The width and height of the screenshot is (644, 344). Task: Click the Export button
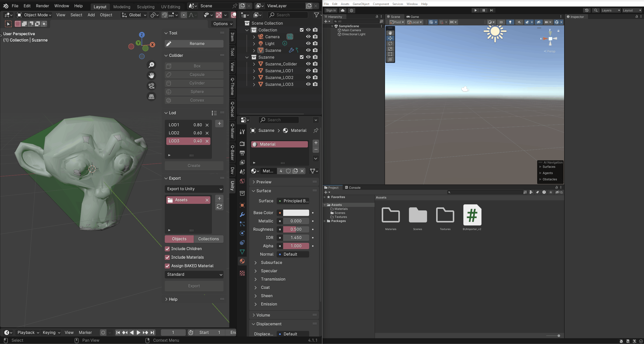click(194, 286)
